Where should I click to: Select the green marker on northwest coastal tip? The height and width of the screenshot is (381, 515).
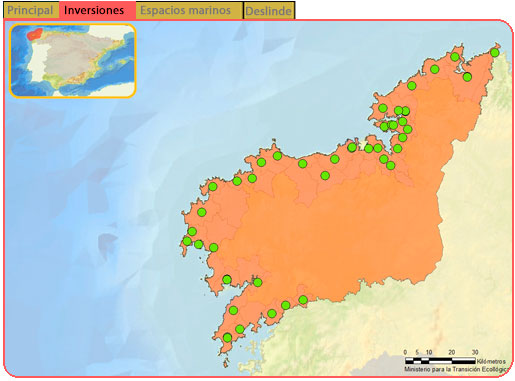(213, 186)
